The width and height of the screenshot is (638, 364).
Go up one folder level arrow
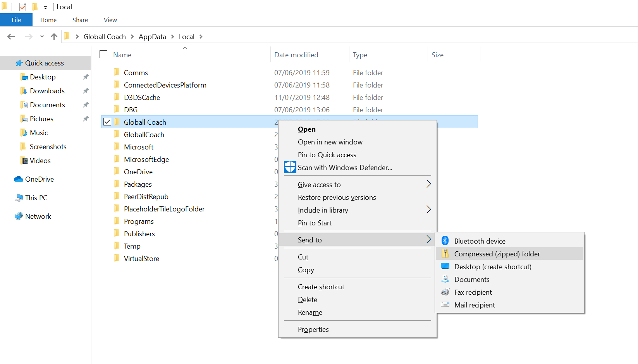pyautogui.click(x=54, y=37)
